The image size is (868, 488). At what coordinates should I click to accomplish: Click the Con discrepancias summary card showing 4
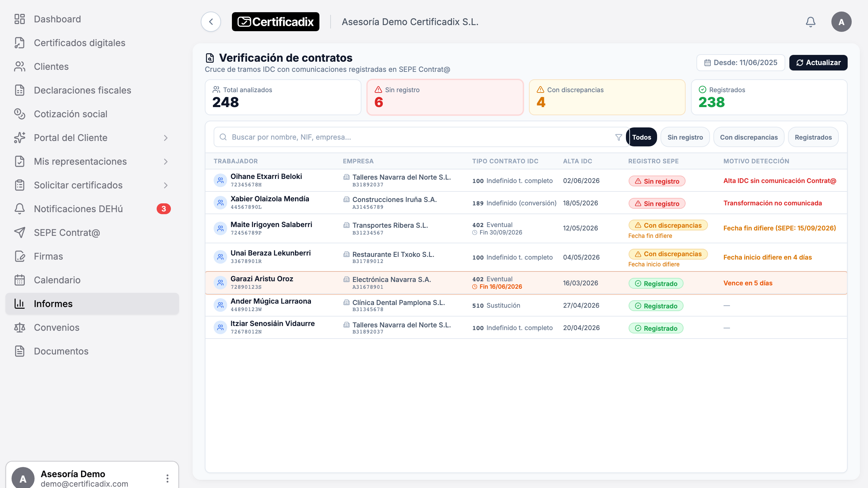tap(607, 97)
